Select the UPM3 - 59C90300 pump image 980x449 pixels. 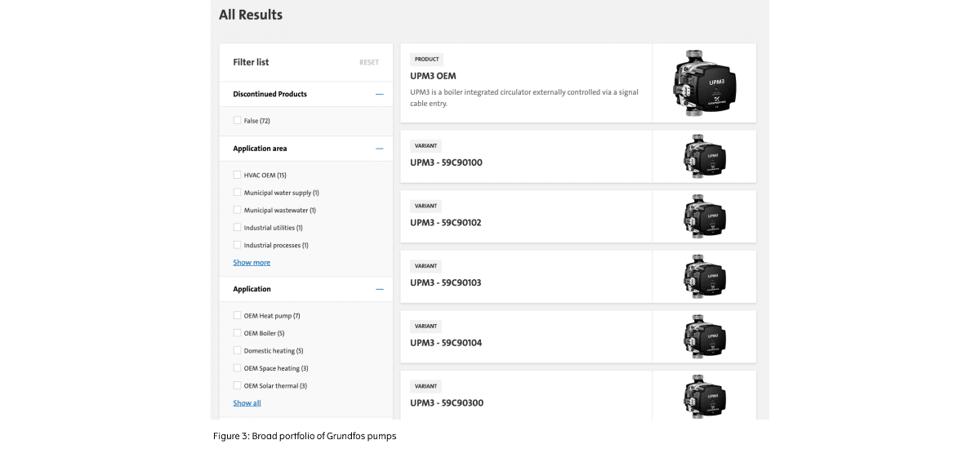point(704,397)
